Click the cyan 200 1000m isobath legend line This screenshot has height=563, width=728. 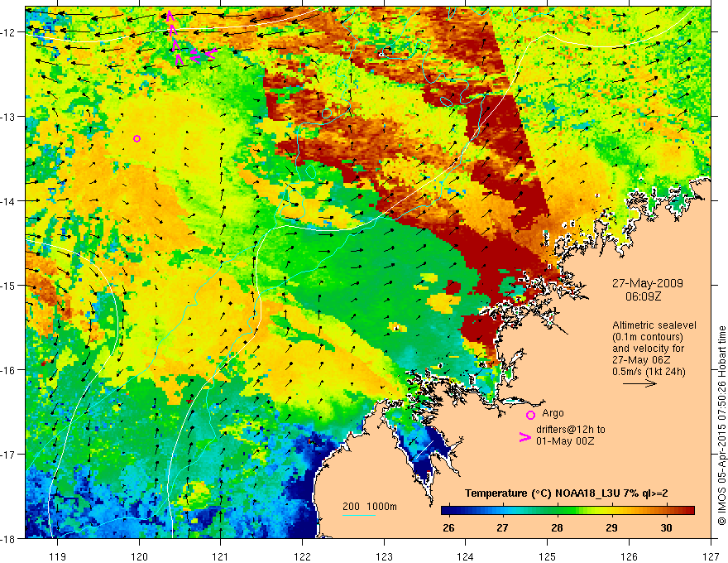[359, 515]
